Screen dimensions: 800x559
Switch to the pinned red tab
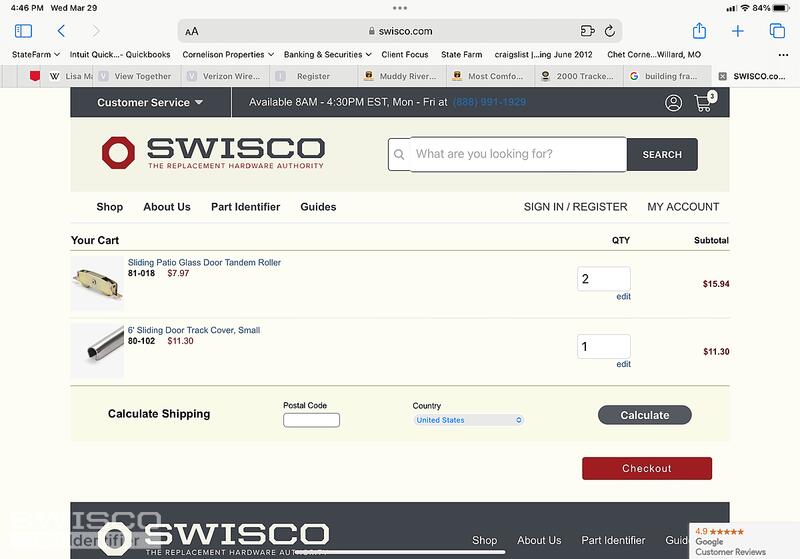(35, 76)
